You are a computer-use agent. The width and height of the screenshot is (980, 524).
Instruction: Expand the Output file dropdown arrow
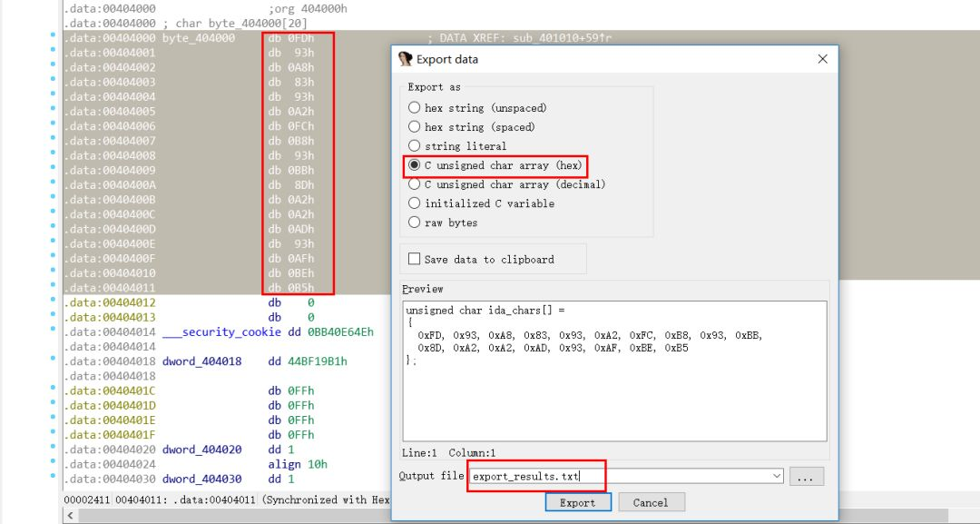click(x=777, y=476)
